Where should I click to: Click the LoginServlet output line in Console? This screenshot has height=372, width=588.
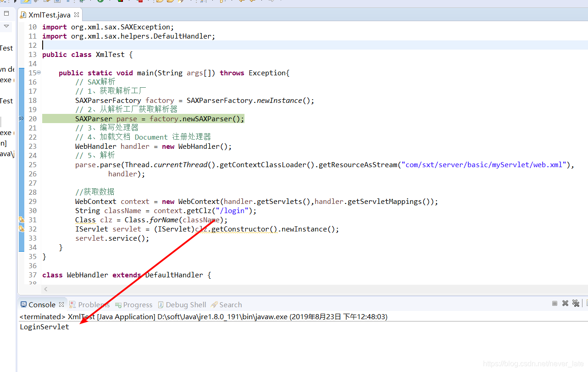pyautogui.click(x=44, y=327)
